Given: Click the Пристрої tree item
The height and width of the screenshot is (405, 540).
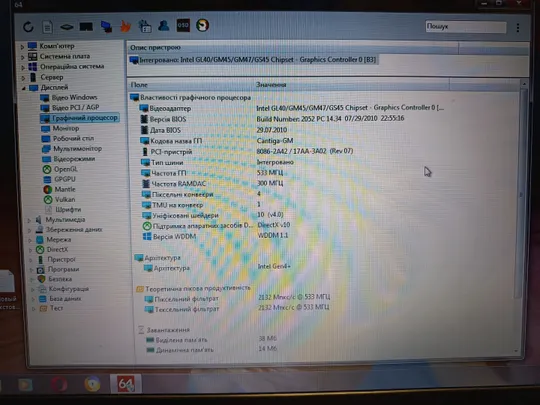Looking at the screenshot, I should tap(56, 259).
